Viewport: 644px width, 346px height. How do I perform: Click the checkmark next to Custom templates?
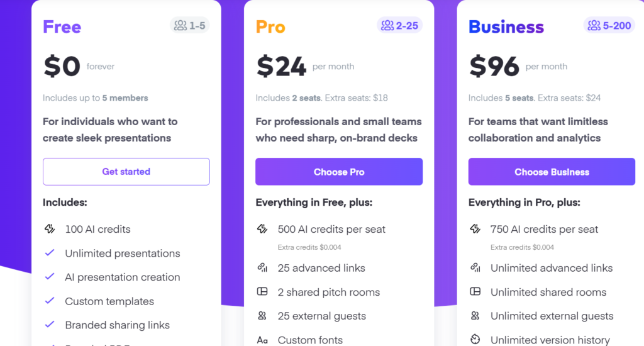tap(50, 301)
